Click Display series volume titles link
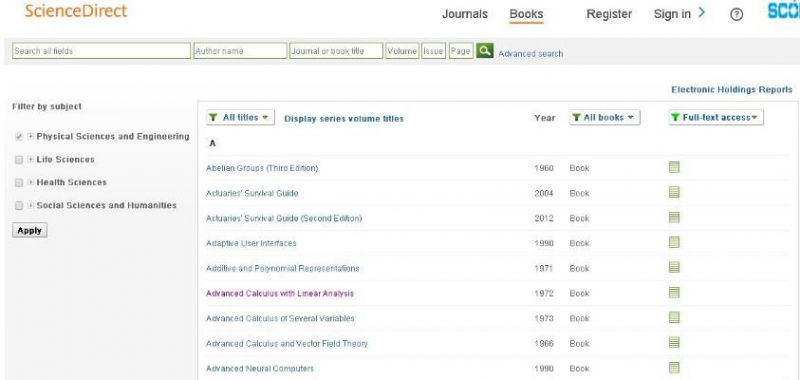The width and height of the screenshot is (800, 380). [x=344, y=119]
